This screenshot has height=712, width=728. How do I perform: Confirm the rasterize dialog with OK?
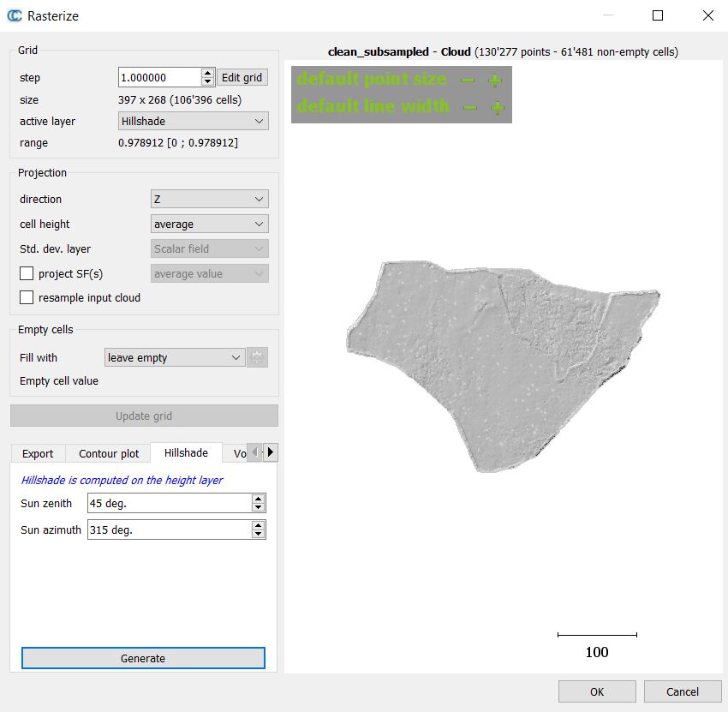tap(596, 691)
